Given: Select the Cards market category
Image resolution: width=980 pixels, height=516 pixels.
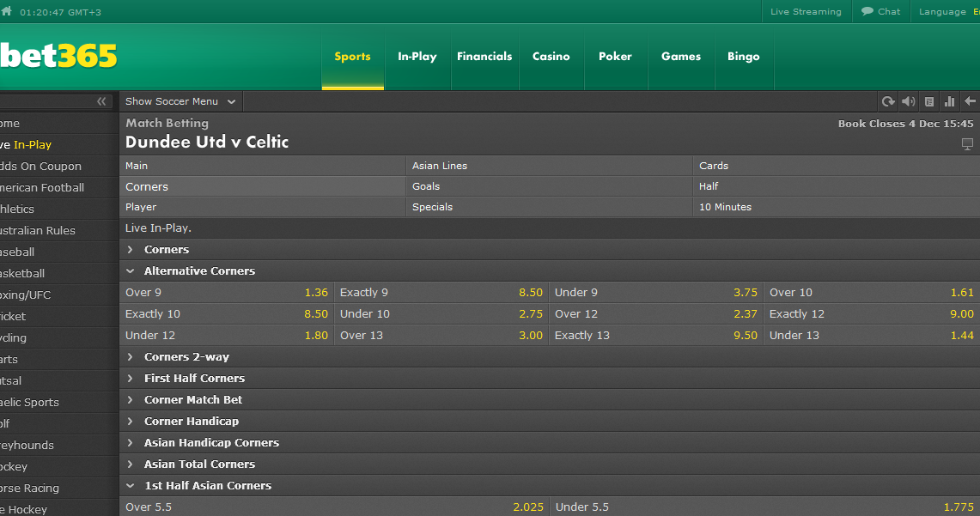Looking at the screenshot, I should (x=837, y=166).
